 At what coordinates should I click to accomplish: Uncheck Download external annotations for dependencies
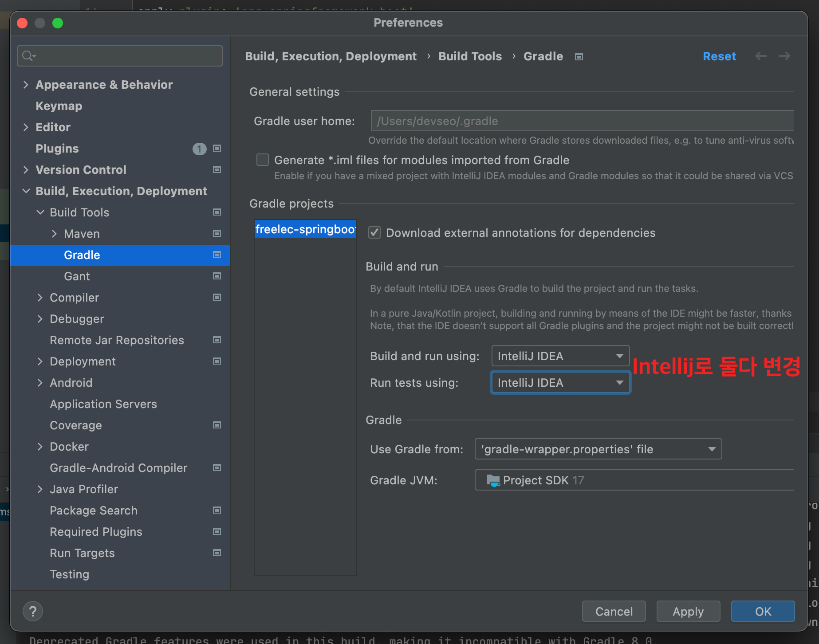click(x=374, y=232)
